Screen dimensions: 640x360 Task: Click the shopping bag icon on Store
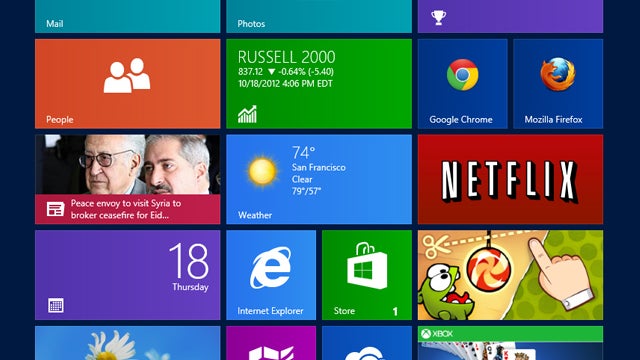point(367,265)
